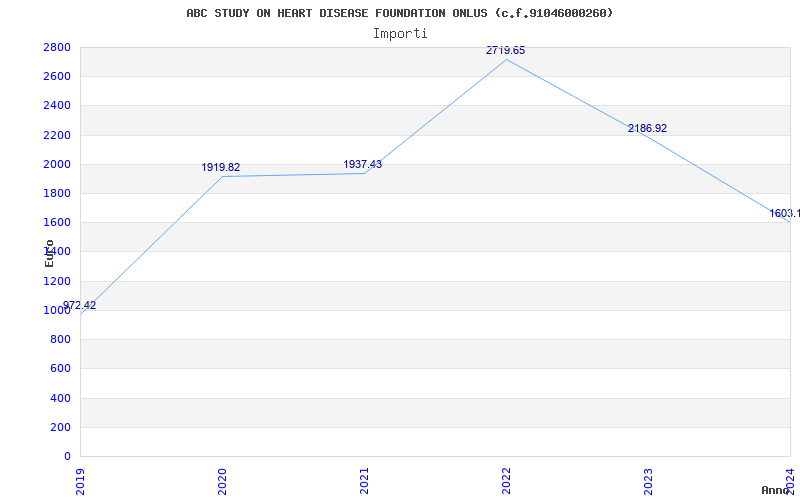Click the 0 y-axis tick label

click(67, 456)
